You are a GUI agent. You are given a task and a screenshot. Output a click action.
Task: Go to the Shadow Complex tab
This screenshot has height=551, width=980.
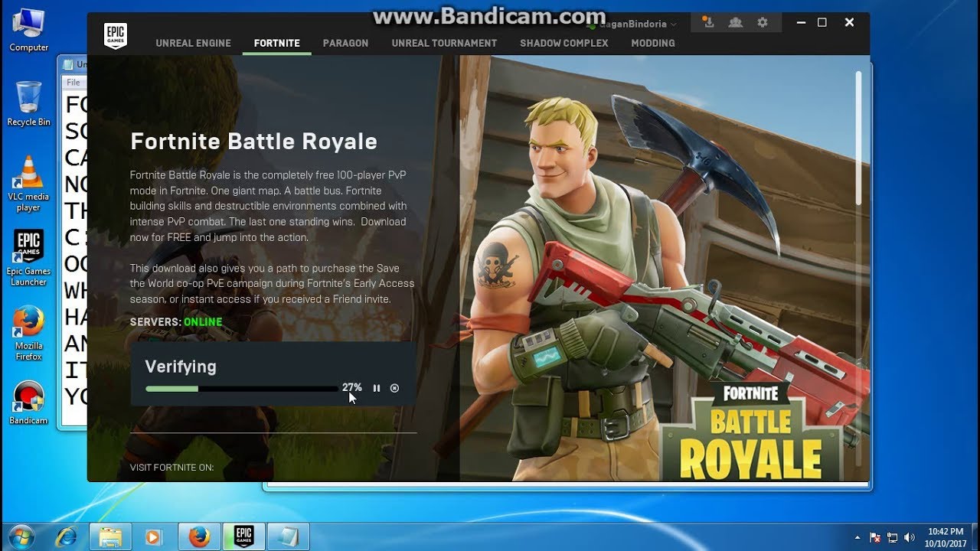564,43
